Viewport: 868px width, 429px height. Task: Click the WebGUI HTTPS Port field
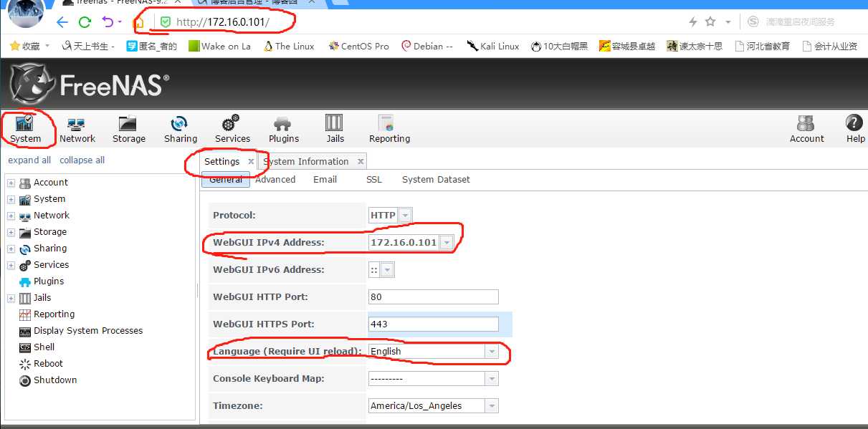pos(433,324)
